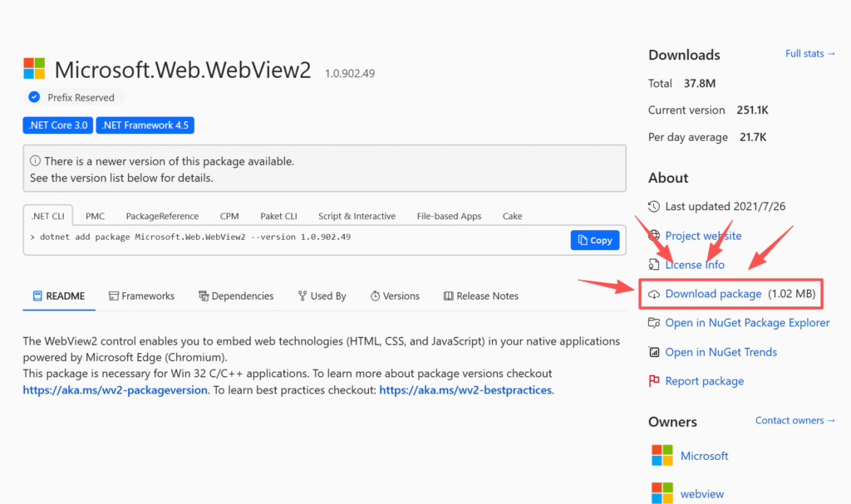The width and height of the screenshot is (851, 504).
Task: Open the Full stats link
Action: click(810, 54)
